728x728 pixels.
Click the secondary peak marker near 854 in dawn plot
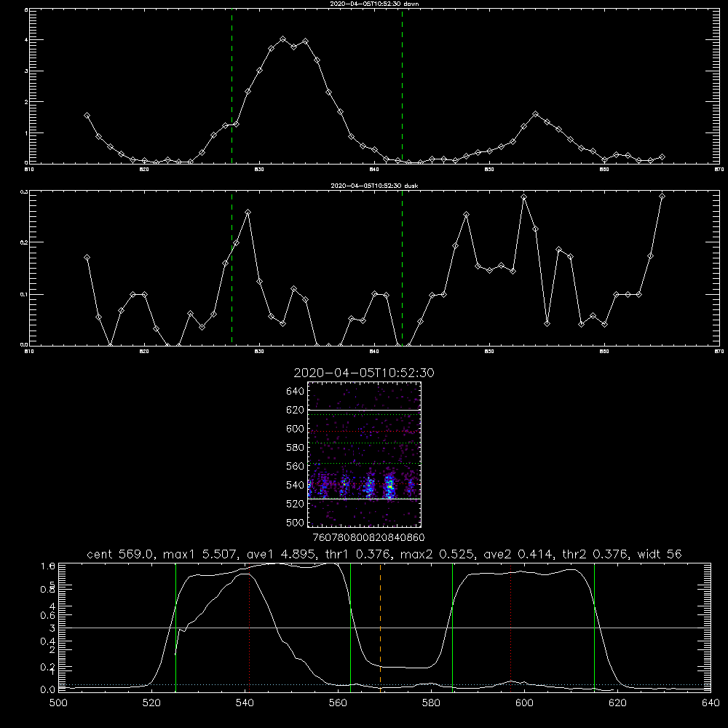[535, 114]
